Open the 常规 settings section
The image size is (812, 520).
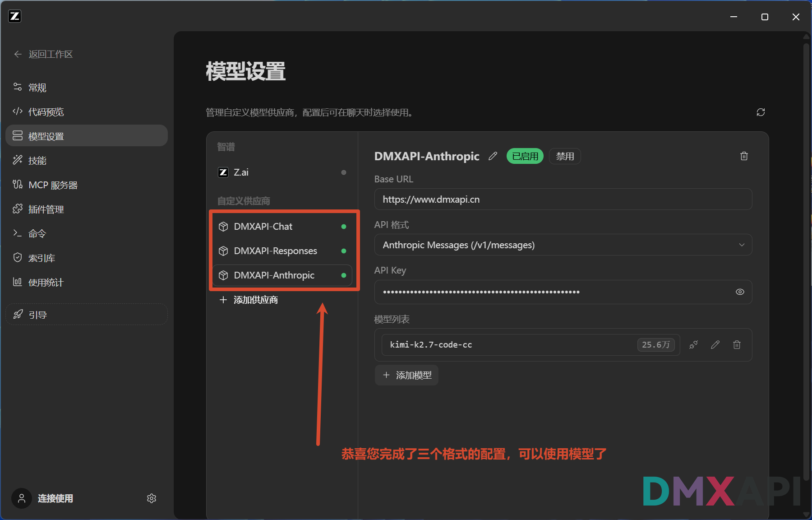coord(86,87)
